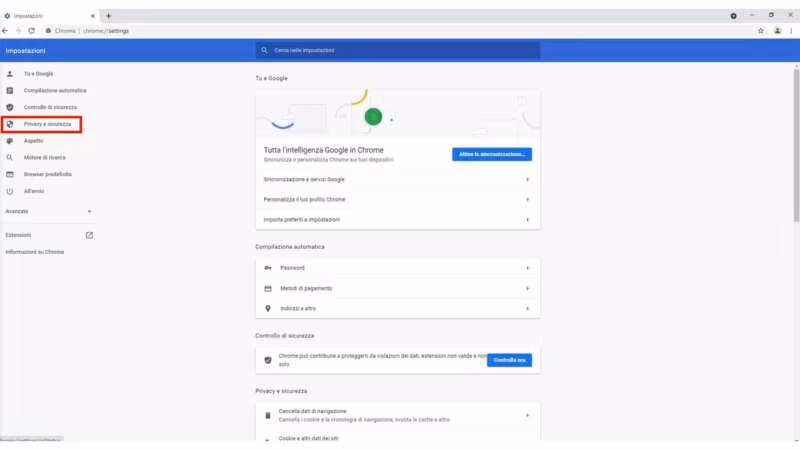Click Personalizza il tuo profilo Chrome text

(x=305, y=199)
